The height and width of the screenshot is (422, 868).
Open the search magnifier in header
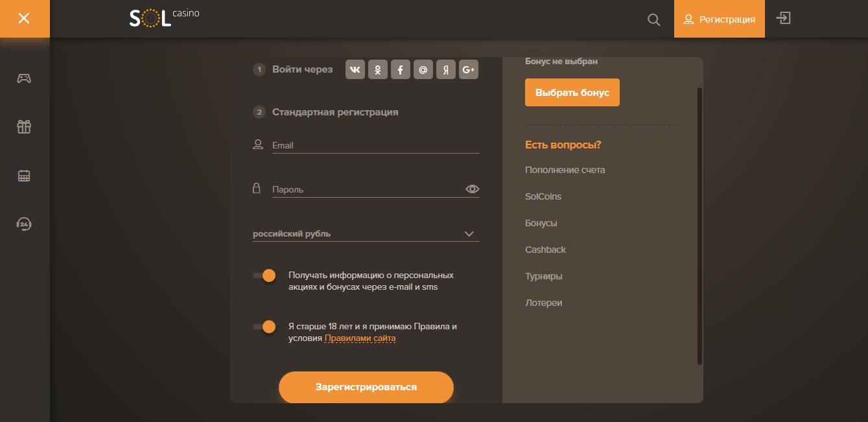[x=654, y=19]
